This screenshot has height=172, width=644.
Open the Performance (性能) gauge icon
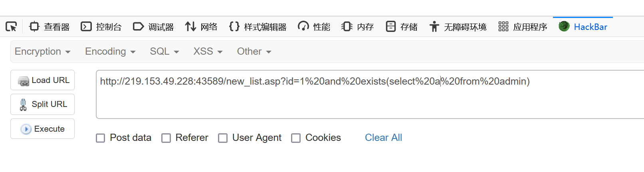pos(303,27)
